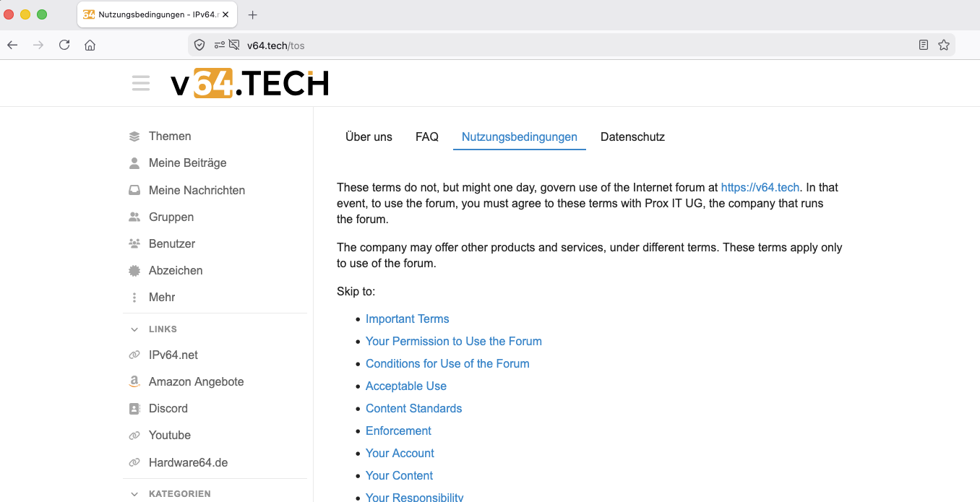Collapse the LINKS section

pos(134,329)
